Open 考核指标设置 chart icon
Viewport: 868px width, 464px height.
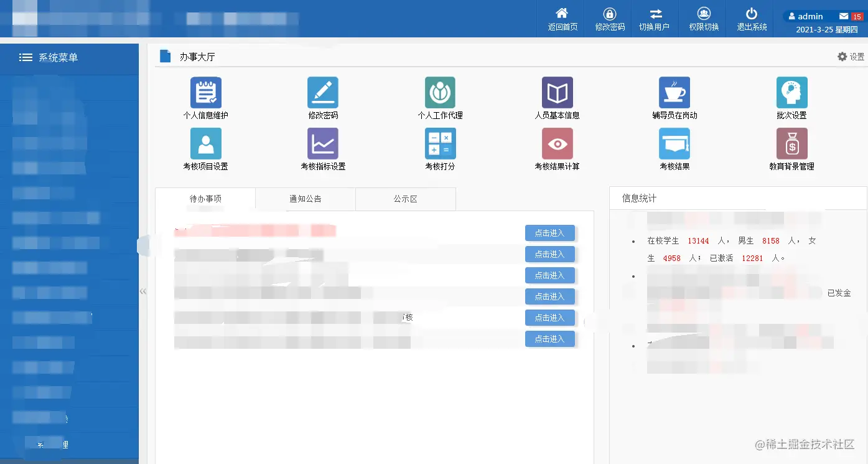[x=323, y=144]
